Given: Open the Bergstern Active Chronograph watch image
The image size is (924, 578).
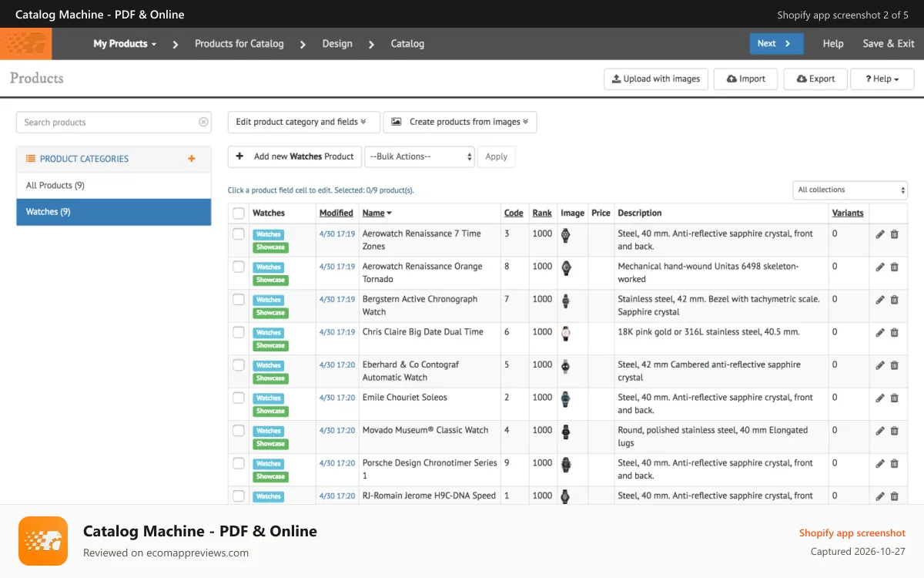Looking at the screenshot, I should pyautogui.click(x=566, y=301).
